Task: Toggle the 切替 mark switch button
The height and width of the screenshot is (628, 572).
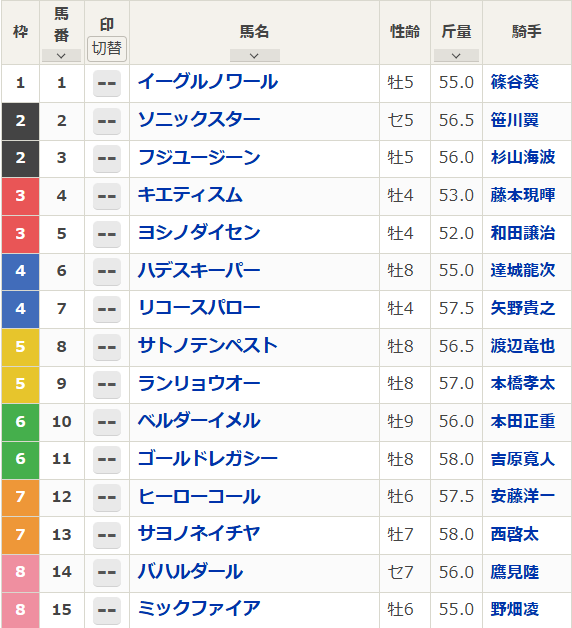Action: click(x=107, y=49)
